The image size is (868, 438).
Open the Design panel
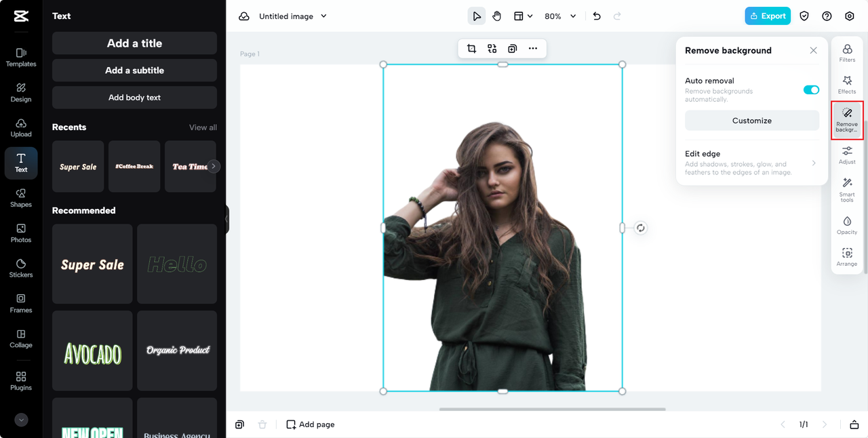coord(21,92)
